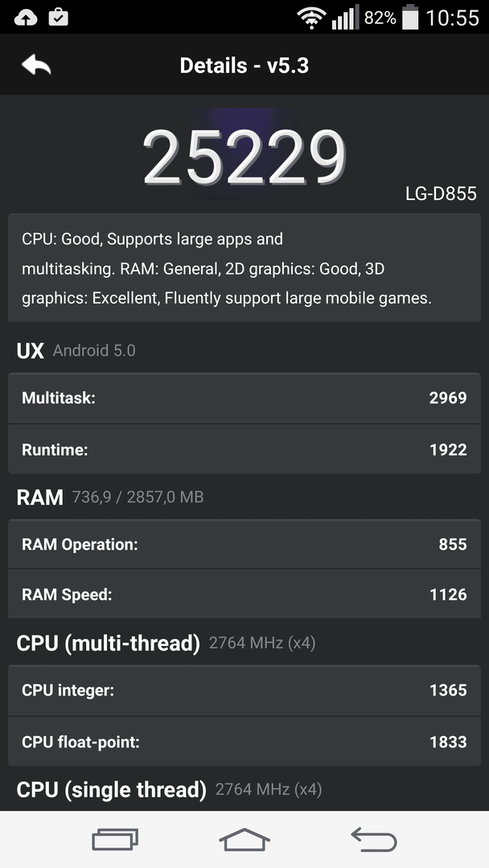Tap the battery status icon
Screen dimensions: 489x868
[x=410, y=17]
